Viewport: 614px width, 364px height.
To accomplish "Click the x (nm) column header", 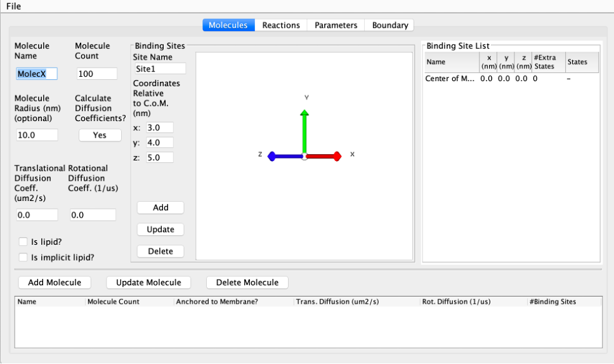I will [488, 62].
